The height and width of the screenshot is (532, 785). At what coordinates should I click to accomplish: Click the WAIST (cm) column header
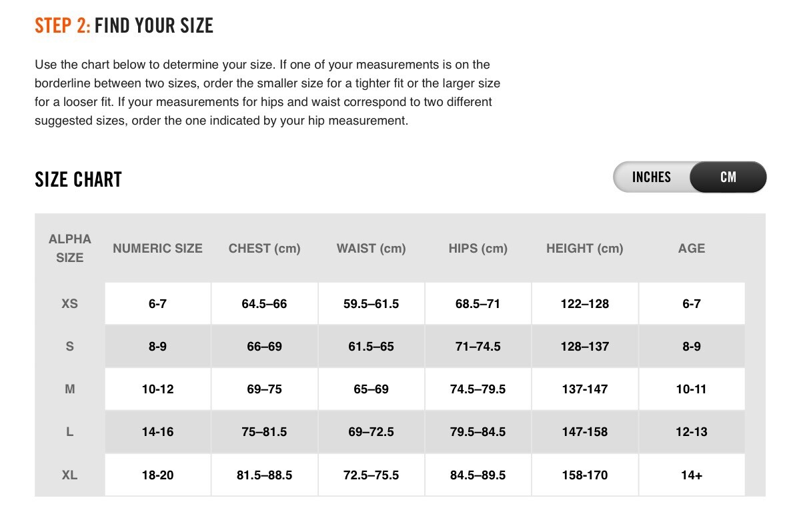click(x=371, y=248)
